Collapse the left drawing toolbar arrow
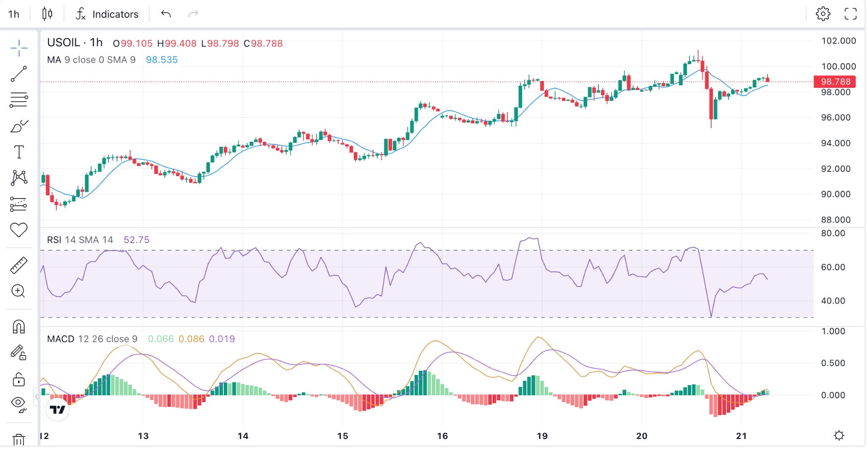This screenshot has height=450, width=868. point(36,397)
